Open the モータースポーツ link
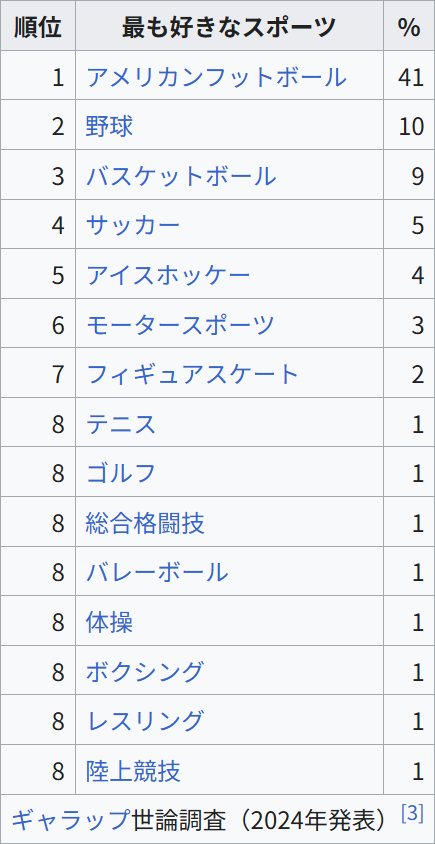435x844 pixels. click(x=180, y=325)
